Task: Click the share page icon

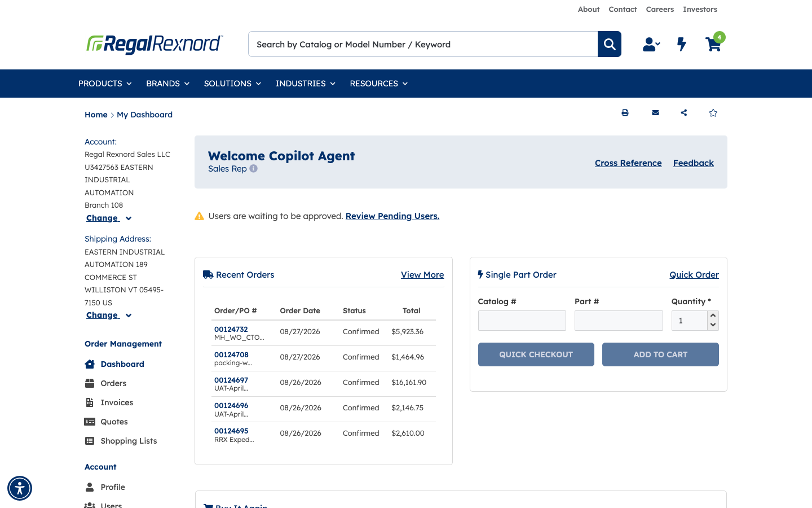Action: tap(684, 113)
